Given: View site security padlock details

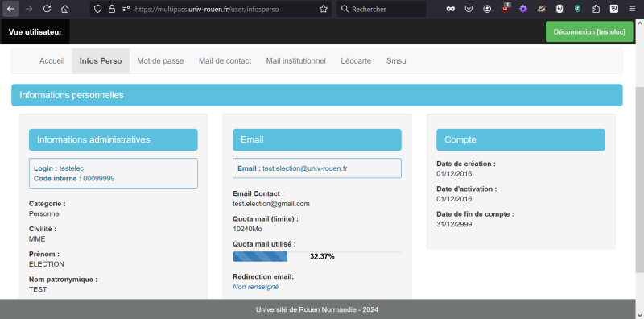Looking at the screenshot, I should [112, 9].
